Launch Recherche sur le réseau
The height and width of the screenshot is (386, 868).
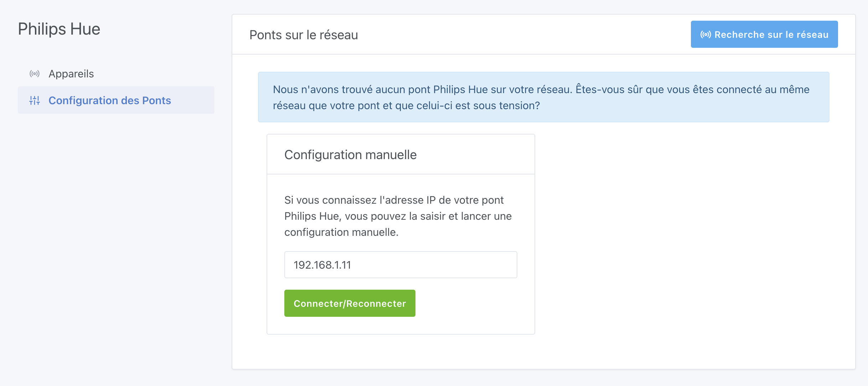click(x=764, y=34)
